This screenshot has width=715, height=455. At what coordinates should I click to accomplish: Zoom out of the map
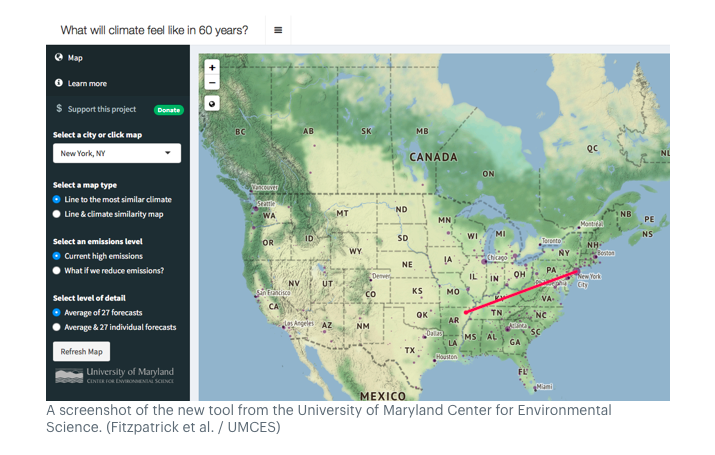coord(212,82)
